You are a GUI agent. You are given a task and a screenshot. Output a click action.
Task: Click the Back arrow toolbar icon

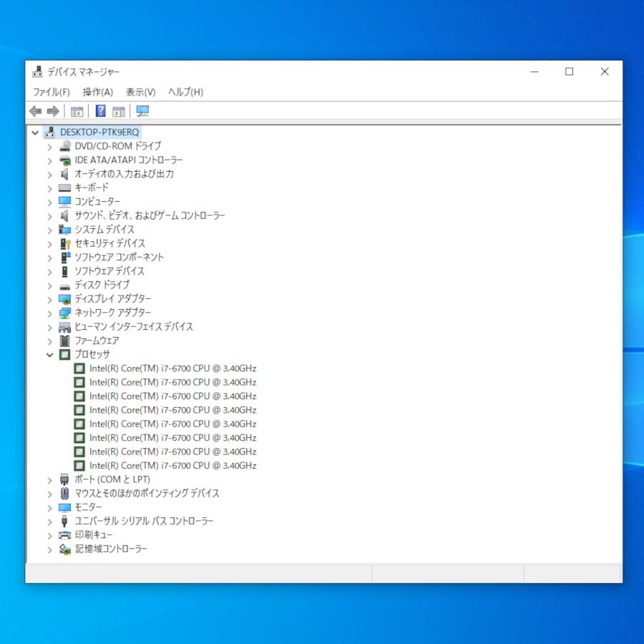click(36, 111)
